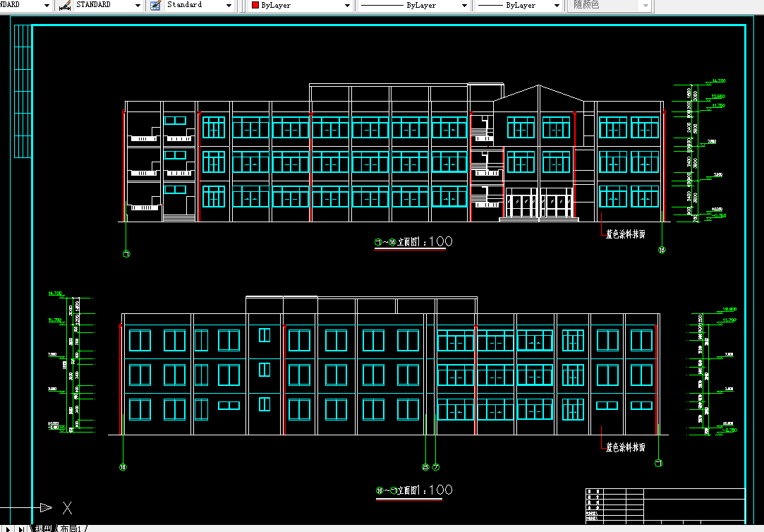Open the ByLayer linetype dropdown
The width and height of the screenshot is (764, 532).
(x=413, y=6)
